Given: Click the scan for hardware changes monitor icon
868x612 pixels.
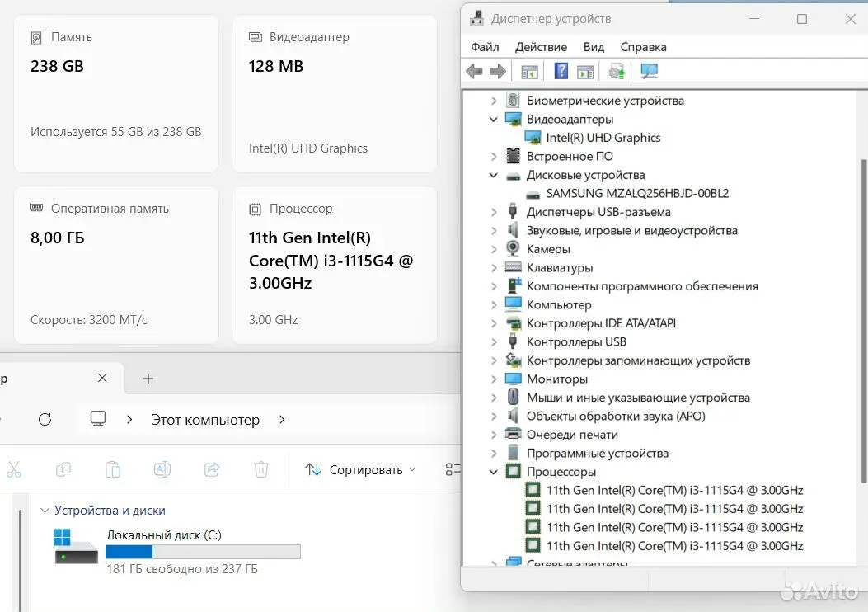Looking at the screenshot, I should pos(649,71).
